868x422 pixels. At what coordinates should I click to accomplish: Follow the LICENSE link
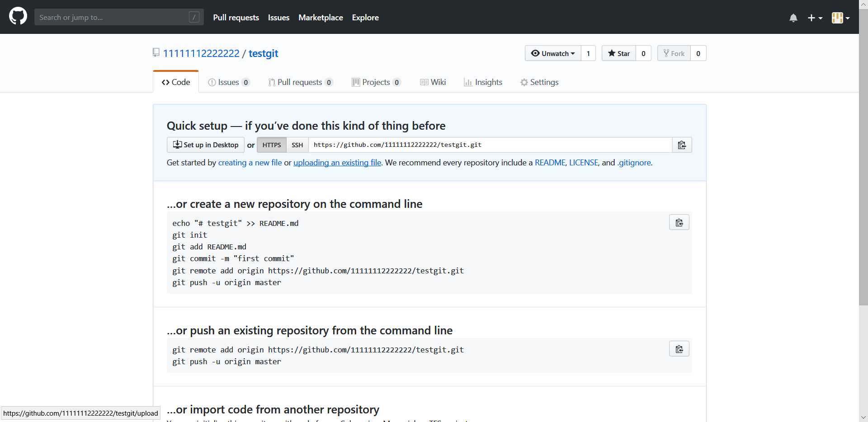584,163
